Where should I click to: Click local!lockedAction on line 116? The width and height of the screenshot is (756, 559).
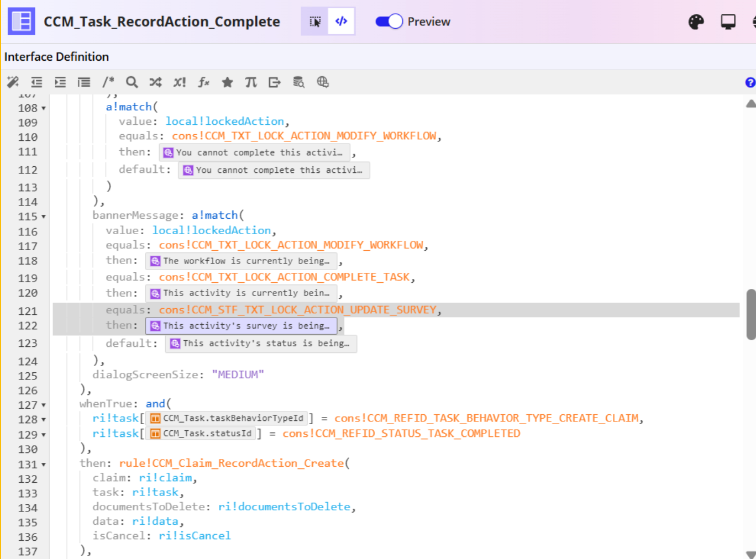212,230
